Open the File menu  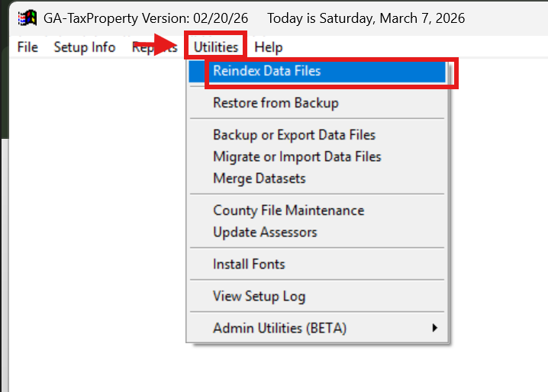pos(27,47)
